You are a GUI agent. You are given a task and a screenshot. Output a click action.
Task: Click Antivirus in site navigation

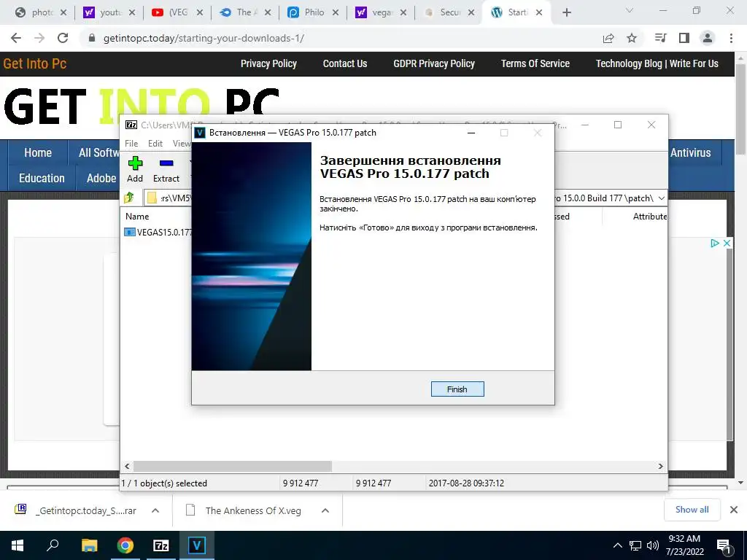click(x=690, y=152)
